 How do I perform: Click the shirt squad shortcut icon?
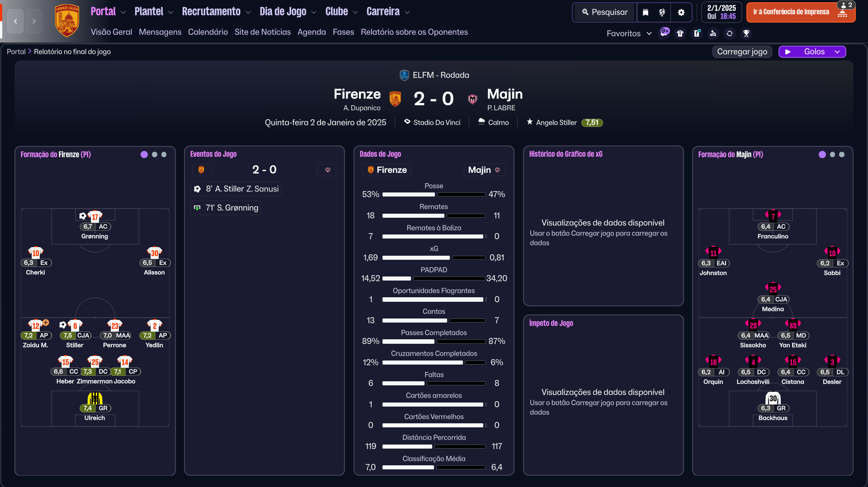point(680,33)
